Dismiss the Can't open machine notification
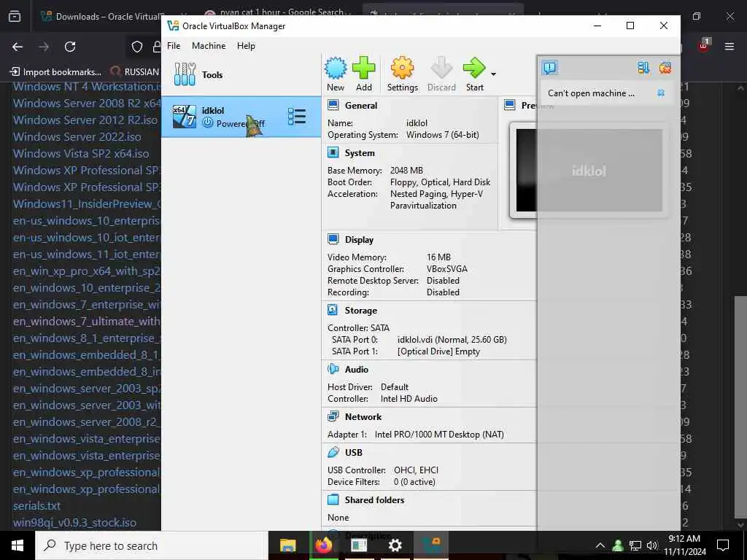This screenshot has width=747, height=560. [661, 93]
